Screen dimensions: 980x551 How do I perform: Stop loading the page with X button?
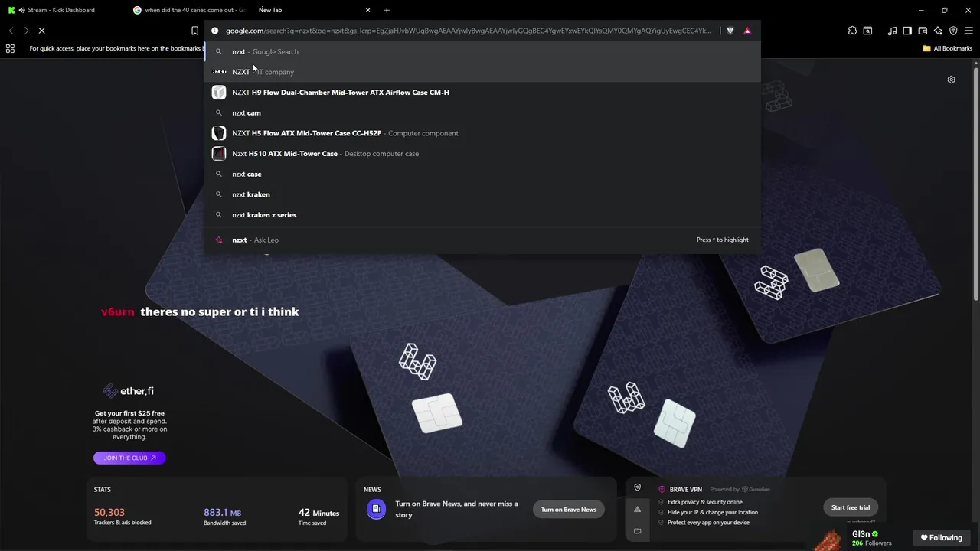pos(41,31)
